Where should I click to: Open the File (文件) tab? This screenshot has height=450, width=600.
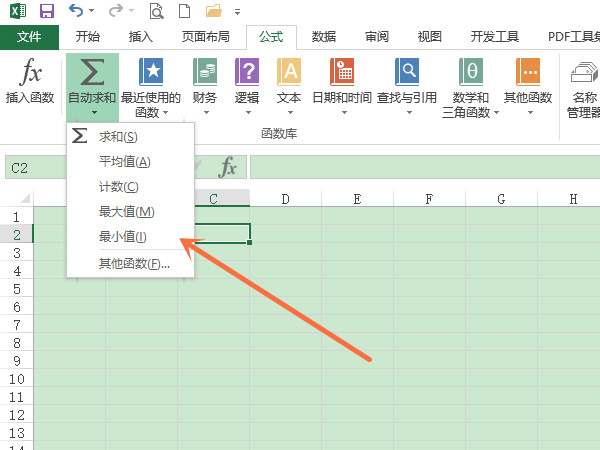[x=29, y=37]
